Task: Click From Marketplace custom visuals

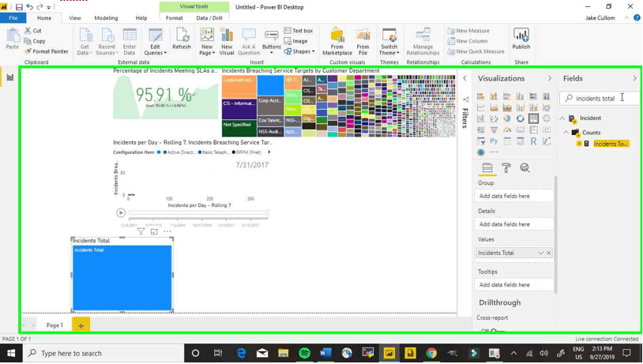Action: point(337,41)
